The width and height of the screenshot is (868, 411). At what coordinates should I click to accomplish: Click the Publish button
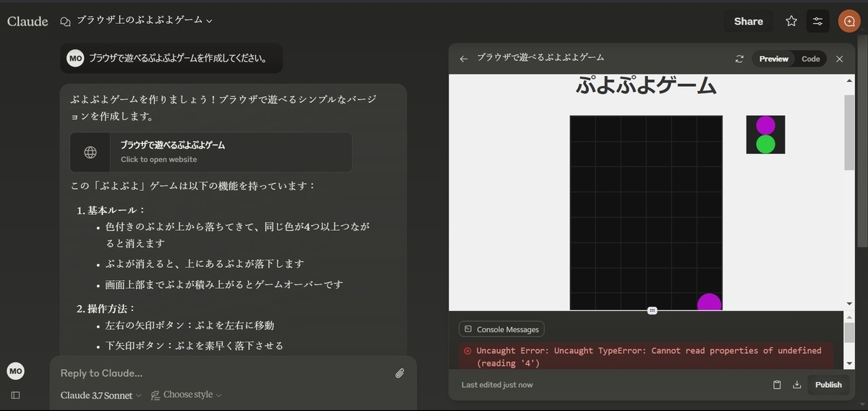[828, 385]
